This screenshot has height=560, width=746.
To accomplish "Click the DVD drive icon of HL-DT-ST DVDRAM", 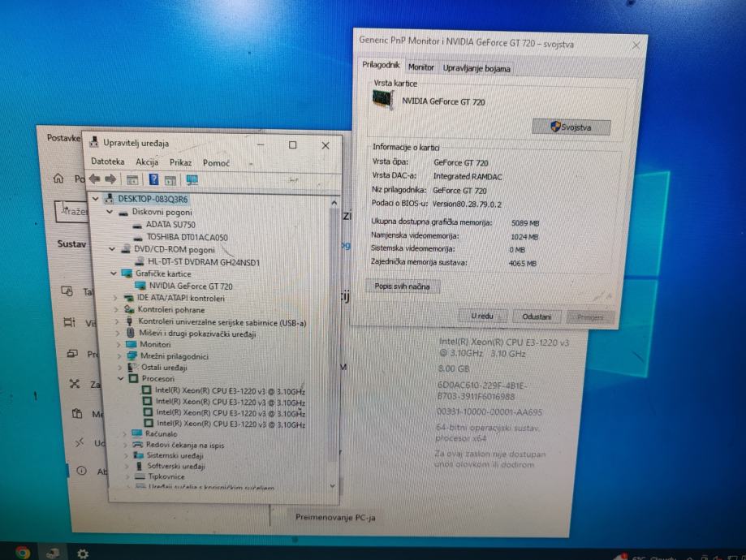I will tap(140, 261).
